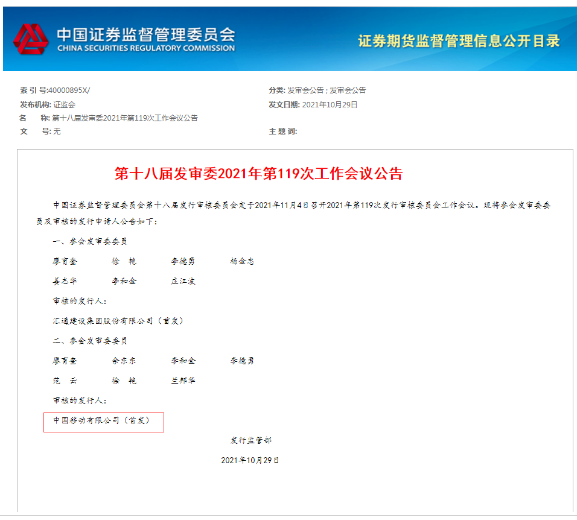Click the CHINA SECURITIES REGULATORY COMMISSION text

(146, 48)
